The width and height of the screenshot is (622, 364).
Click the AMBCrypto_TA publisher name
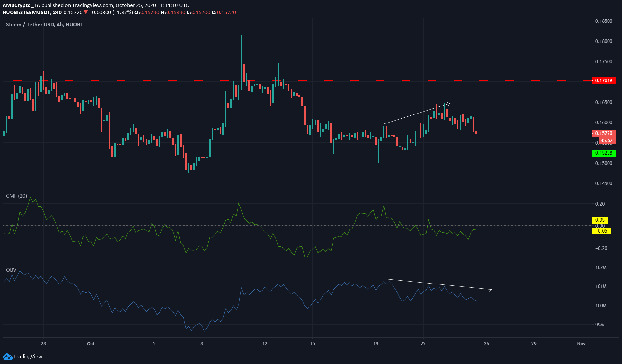point(22,5)
